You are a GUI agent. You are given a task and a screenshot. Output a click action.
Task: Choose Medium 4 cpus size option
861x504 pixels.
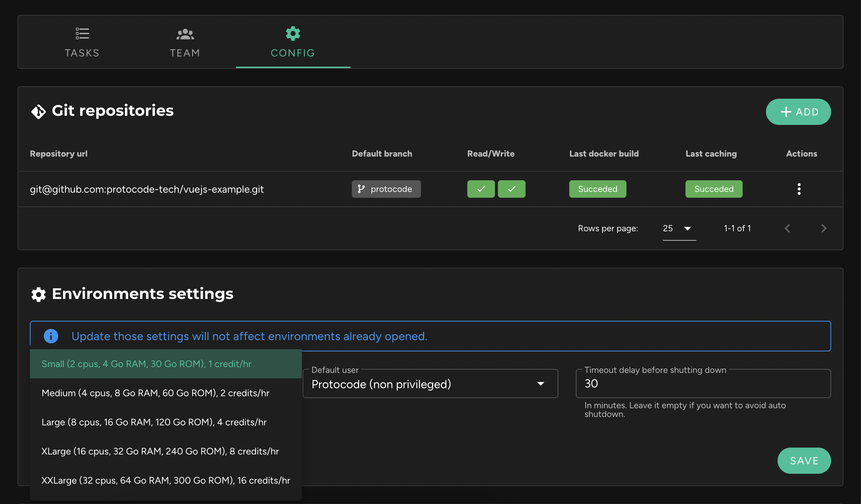166,393
